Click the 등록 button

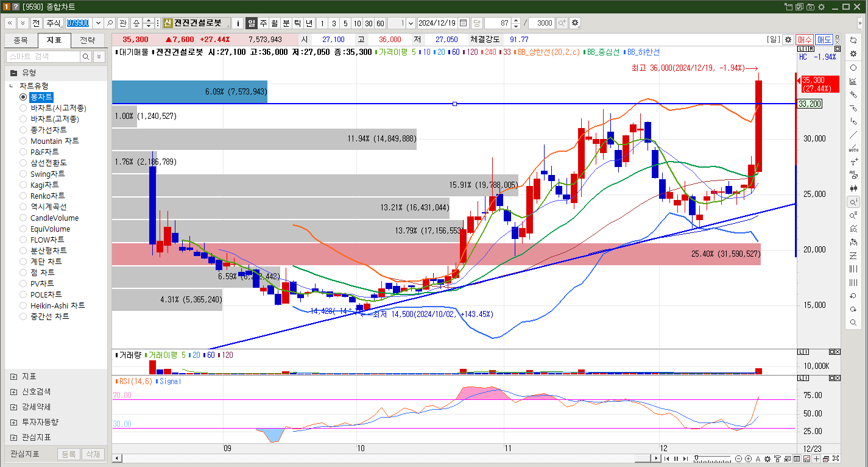point(69,454)
